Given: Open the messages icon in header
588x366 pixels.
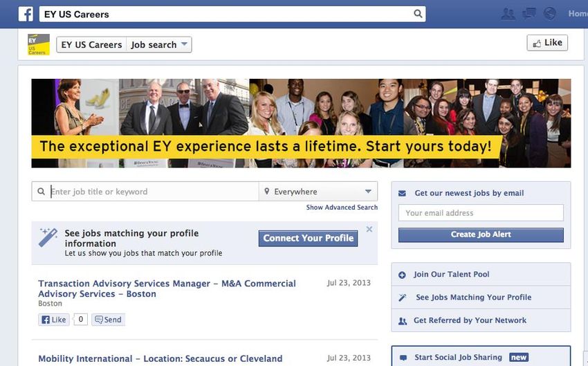Looking at the screenshot, I should coord(529,14).
